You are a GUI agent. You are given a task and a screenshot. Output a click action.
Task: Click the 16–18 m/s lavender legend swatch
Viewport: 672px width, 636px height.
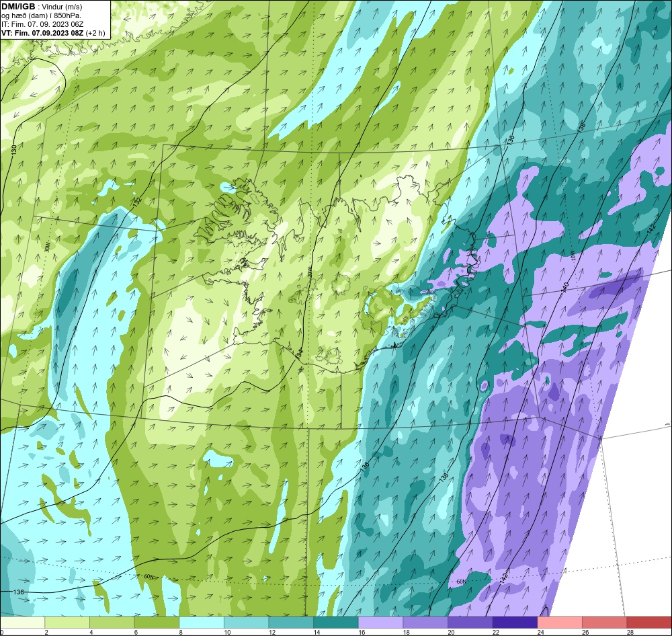tap(380, 623)
